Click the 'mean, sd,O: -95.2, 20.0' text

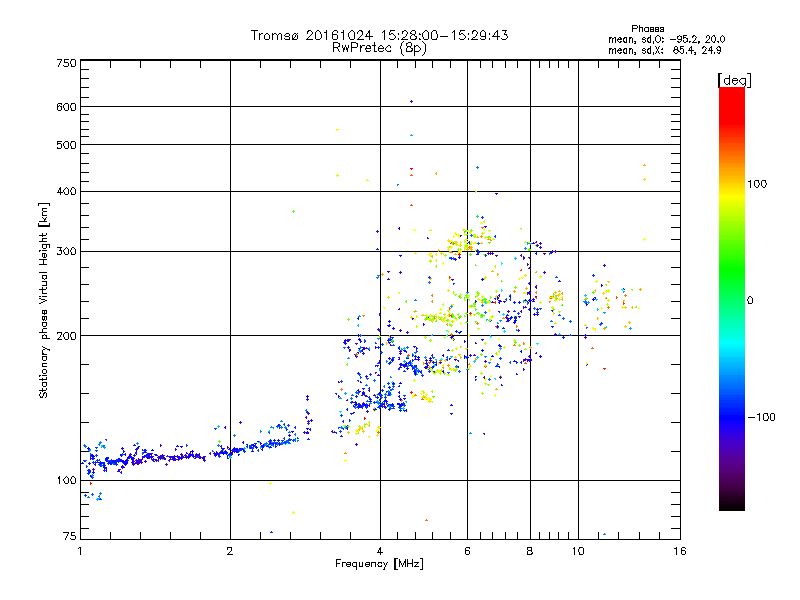point(666,39)
